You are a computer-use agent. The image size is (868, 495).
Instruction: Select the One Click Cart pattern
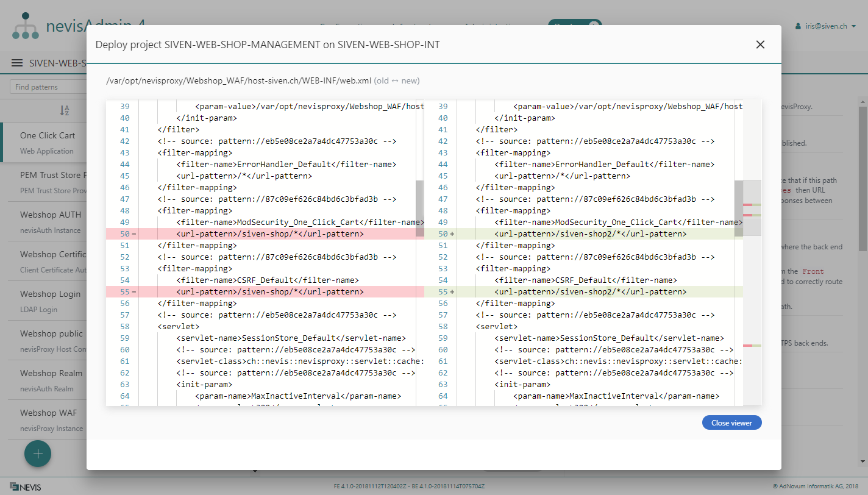44,143
